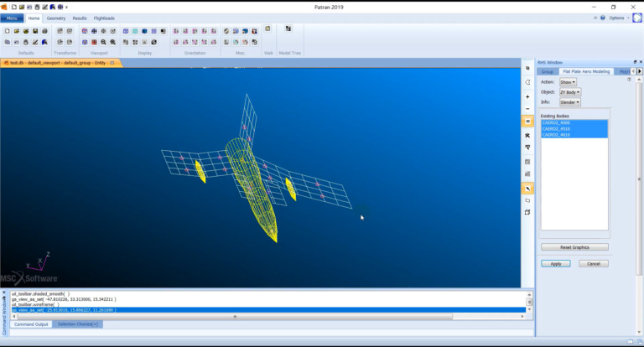The width and height of the screenshot is (644, 347).
Task: Click the New database icon in Defaults
Action: 8,31
